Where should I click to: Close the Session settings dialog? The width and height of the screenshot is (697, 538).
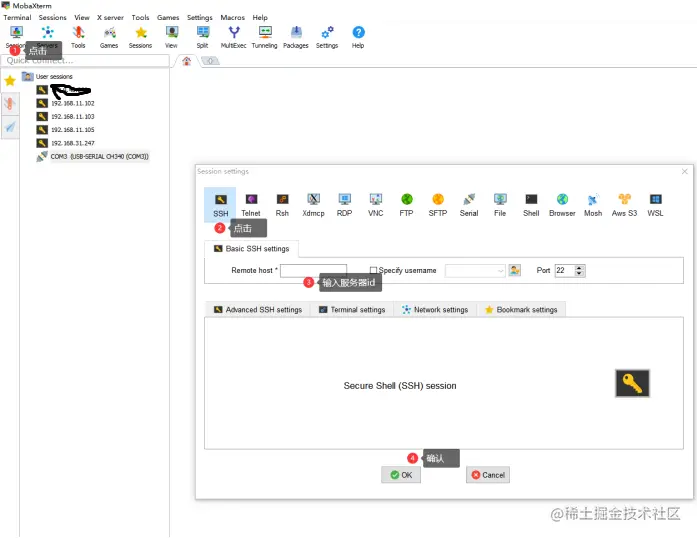(x=685, y=171)
